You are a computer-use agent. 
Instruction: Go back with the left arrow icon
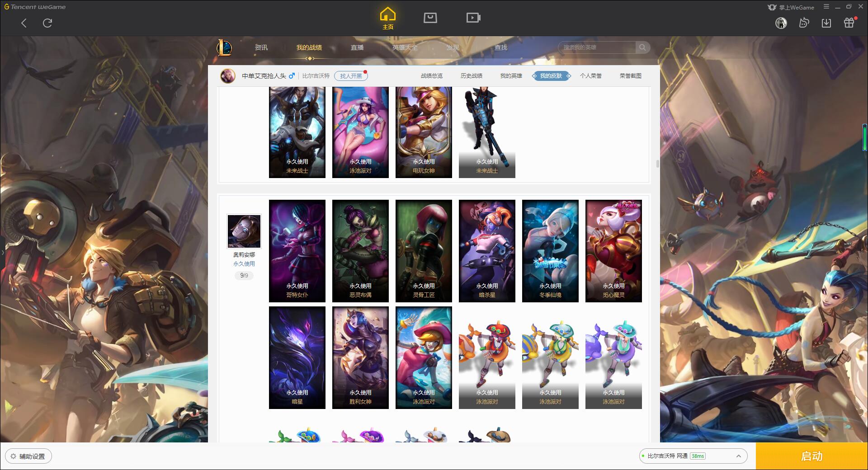[24, 23]
